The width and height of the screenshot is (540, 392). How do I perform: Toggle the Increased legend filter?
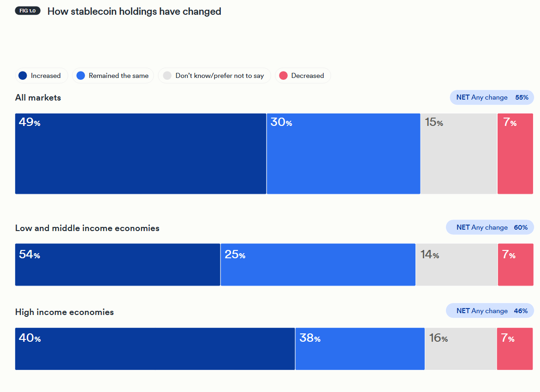click(x=41, y=76)
